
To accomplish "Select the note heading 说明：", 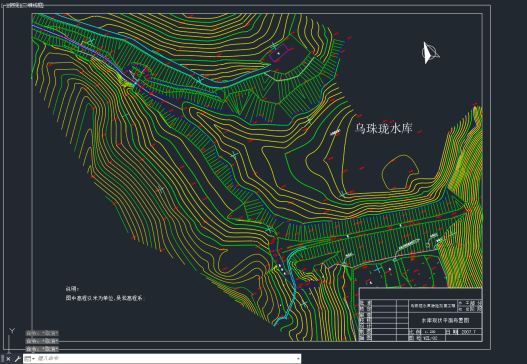I will pos(72,289).
